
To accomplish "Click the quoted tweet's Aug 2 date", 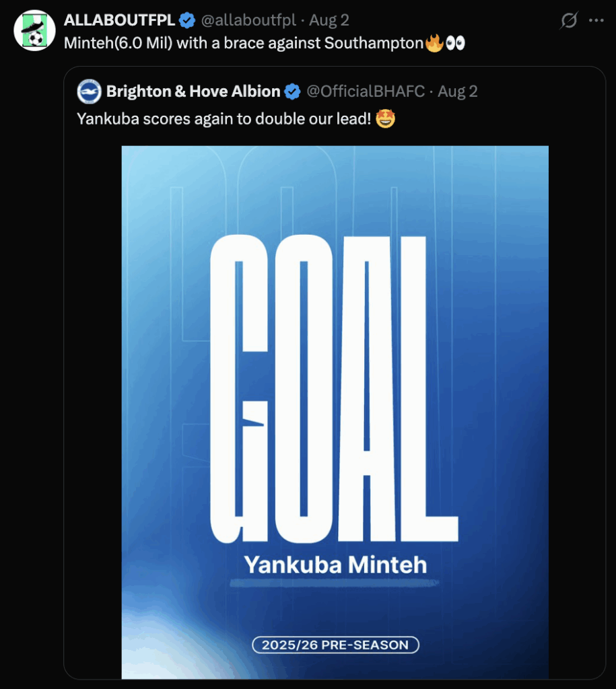I will coord(458,92).
